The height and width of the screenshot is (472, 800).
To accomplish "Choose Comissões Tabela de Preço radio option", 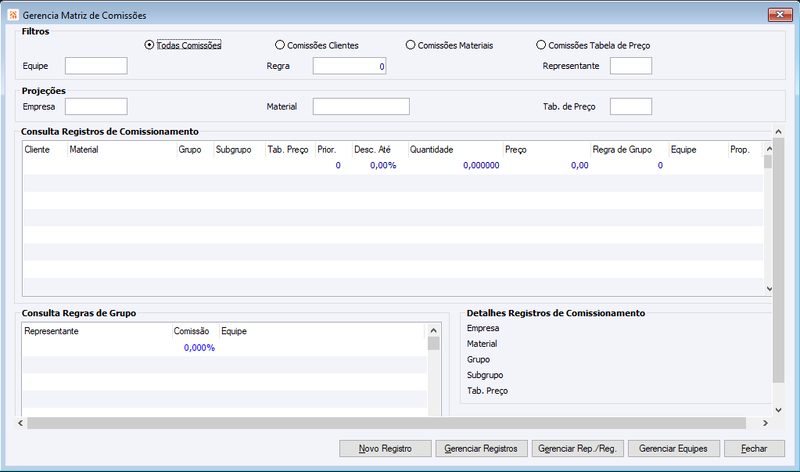I will (593, 45).
